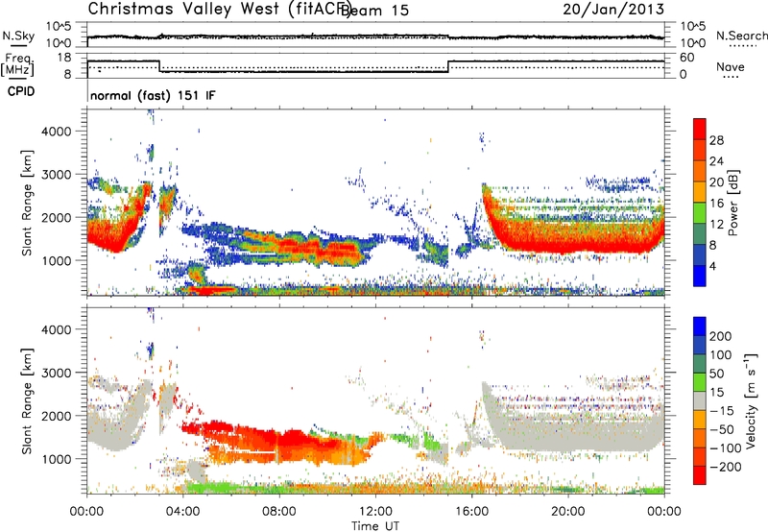This screenshot has width=768, height=532.
Task: Click the '28' Power colorbar tick
Action: (716, 140)
